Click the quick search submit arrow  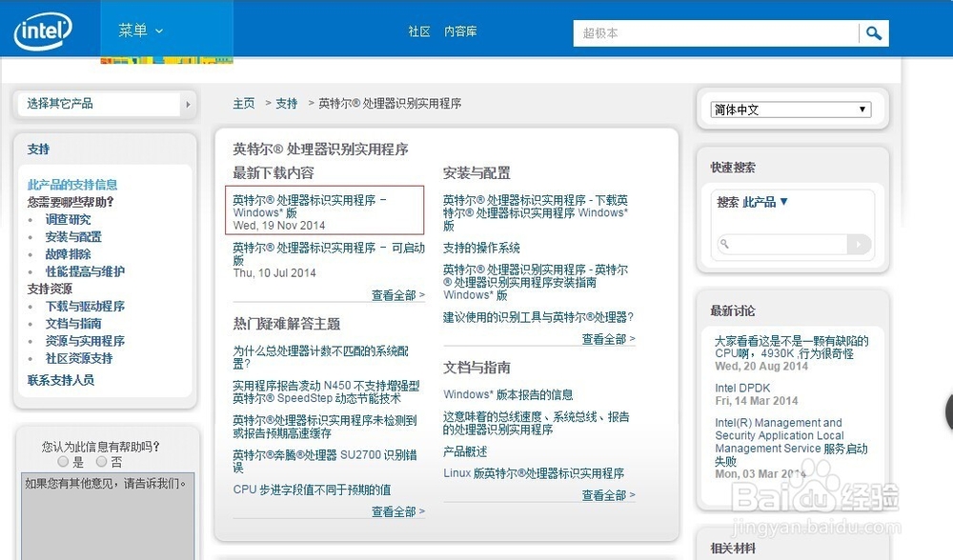coord(859,244)
